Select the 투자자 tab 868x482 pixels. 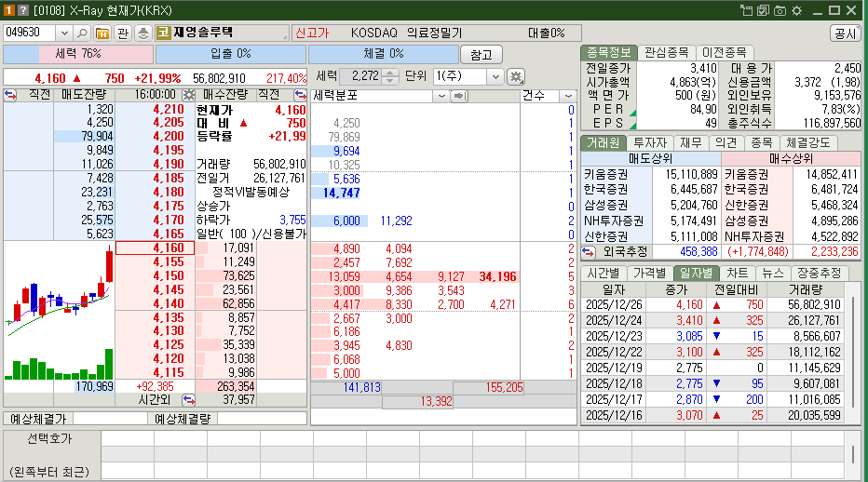(650, 142)
